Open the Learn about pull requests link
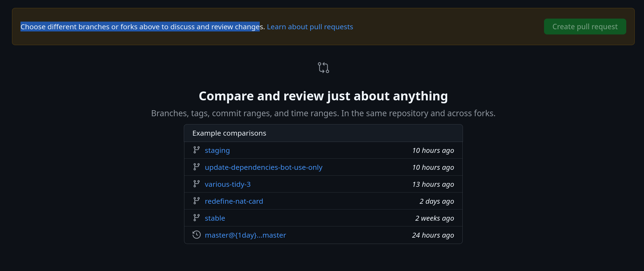 (310, 27)
